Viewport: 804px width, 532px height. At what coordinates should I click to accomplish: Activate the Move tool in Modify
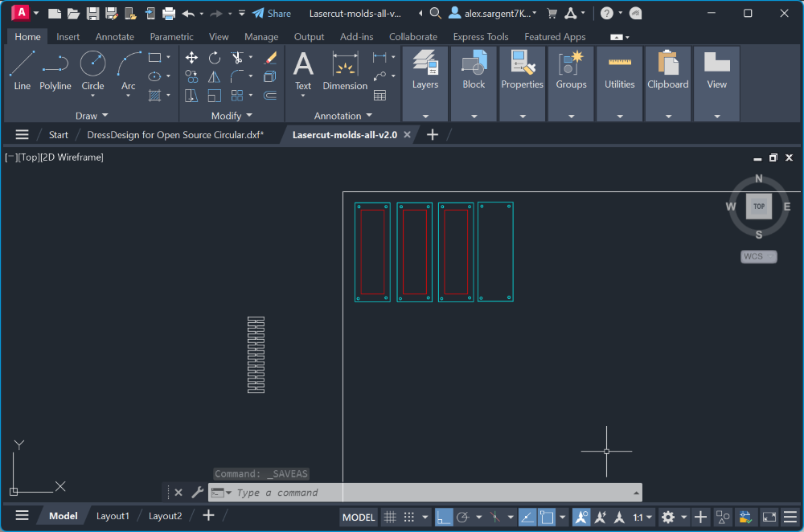[x=191, y=58]
